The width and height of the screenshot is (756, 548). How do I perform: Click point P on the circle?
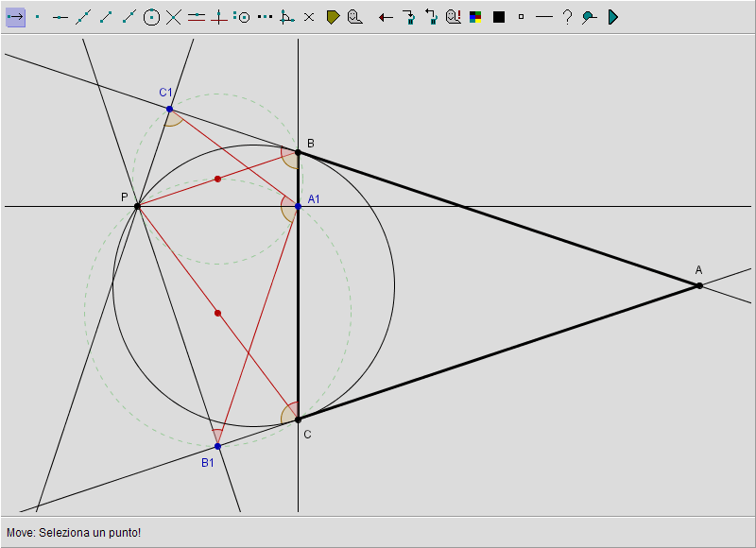click(137, 206)
